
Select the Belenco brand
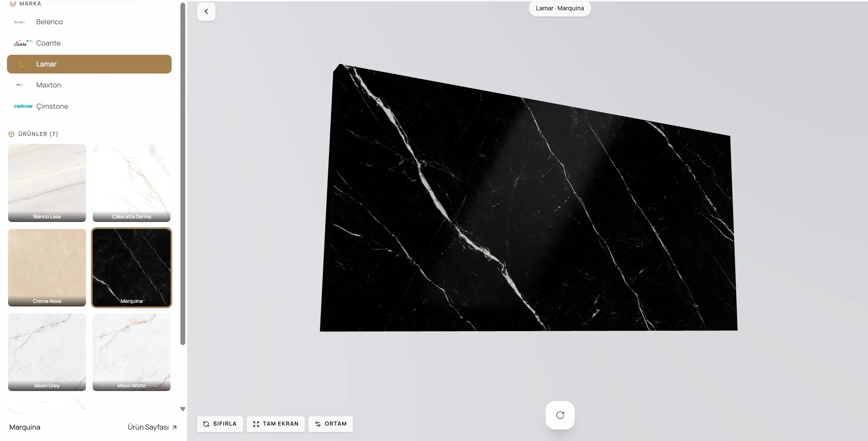[89, 22]
